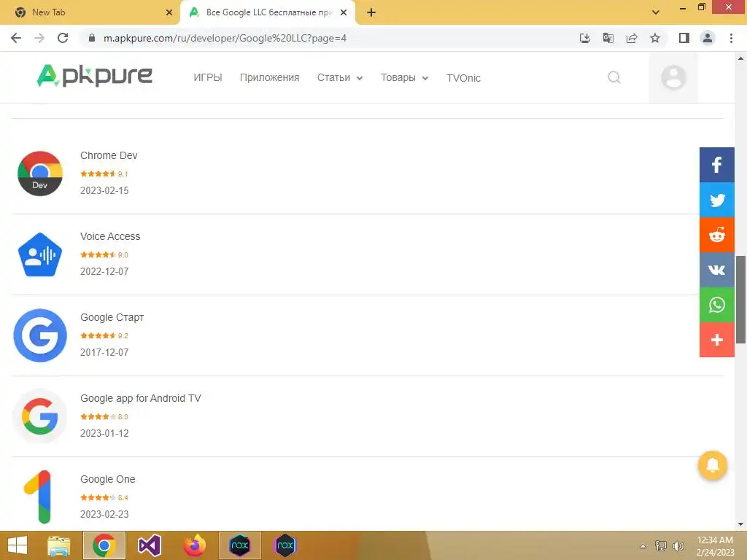Open the Chrome Dev app icon
Image resolution: width=747 pixels, height=560 pixels.
[40, 174]
